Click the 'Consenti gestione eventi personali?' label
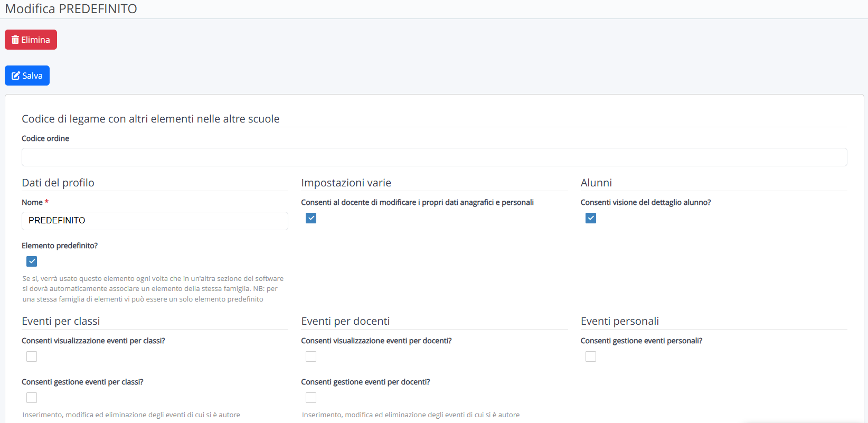Viewport: 868px width, 423px height. pyautogui.click(x=641, y=341)
